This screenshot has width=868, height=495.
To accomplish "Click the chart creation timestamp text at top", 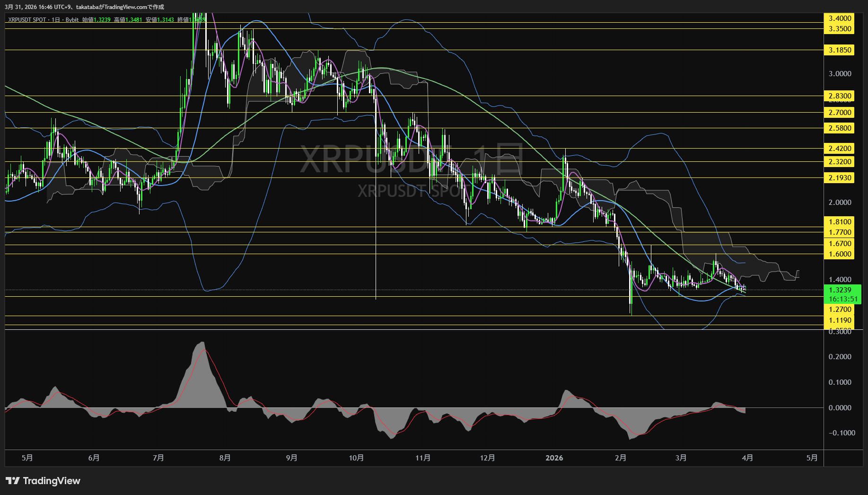I will click(x=85, y=7).
